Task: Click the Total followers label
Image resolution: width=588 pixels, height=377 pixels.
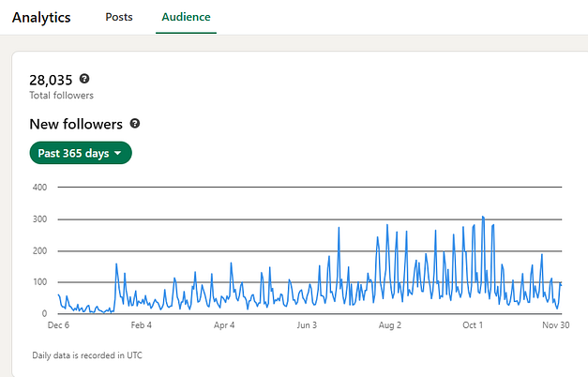Action: [x=62, y=96]
